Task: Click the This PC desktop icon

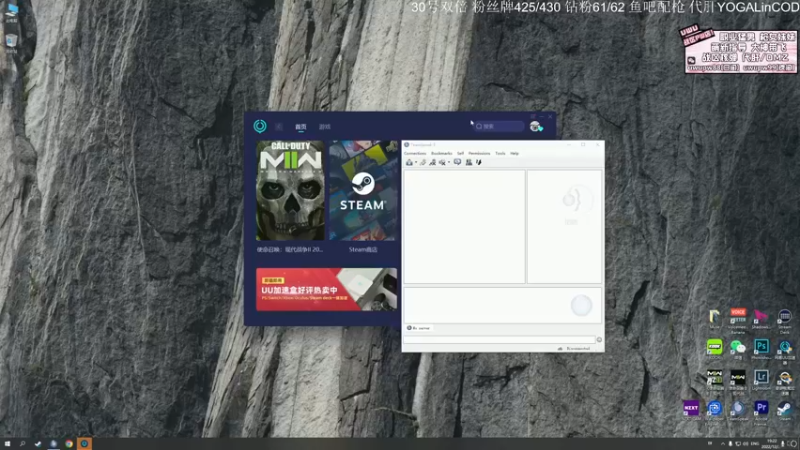Action: point(11,12)
